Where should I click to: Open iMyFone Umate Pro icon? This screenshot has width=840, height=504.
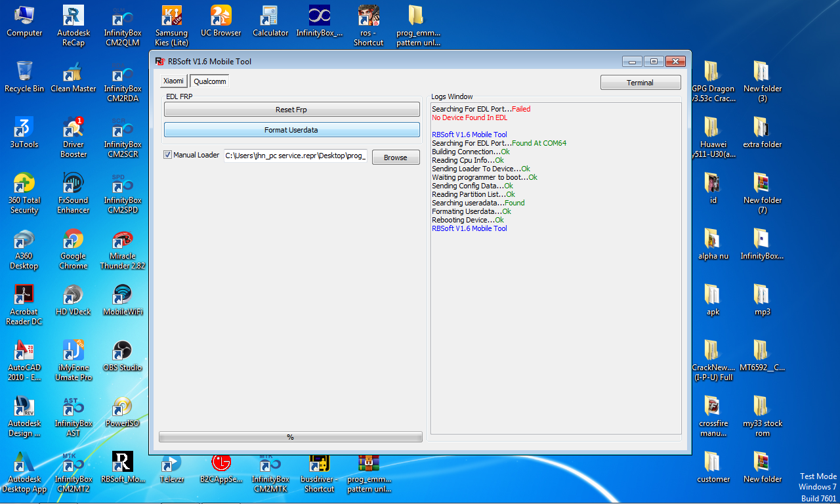73,361
